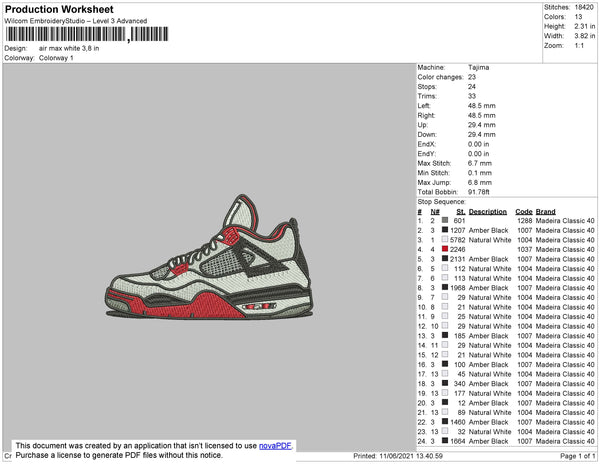Click the "Production Worksheet" title

click(59, 10)
